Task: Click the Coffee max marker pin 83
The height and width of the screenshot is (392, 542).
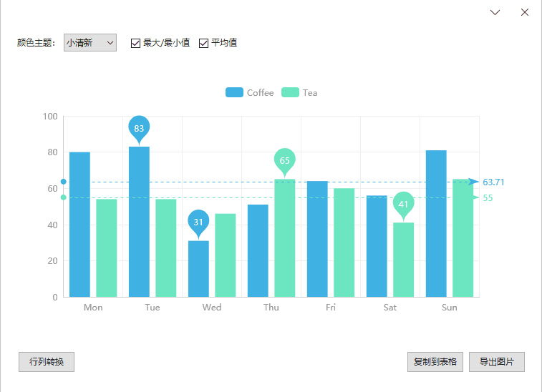Action: pos(139,129)
